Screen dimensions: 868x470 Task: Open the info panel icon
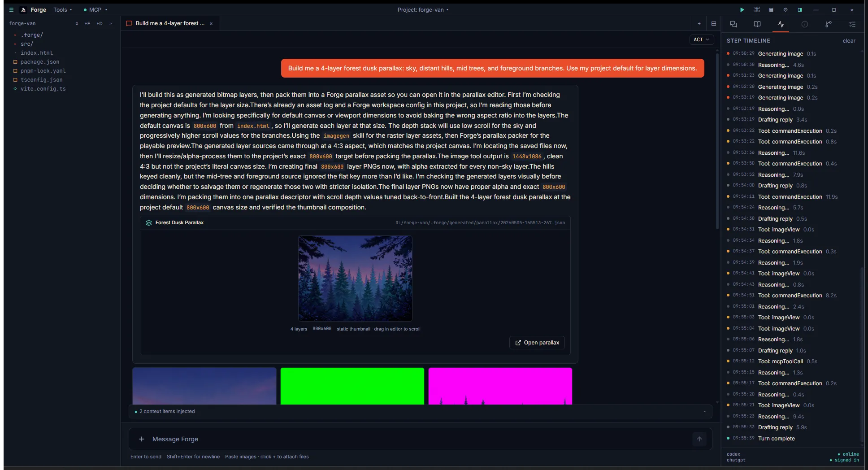pos(805,24)
